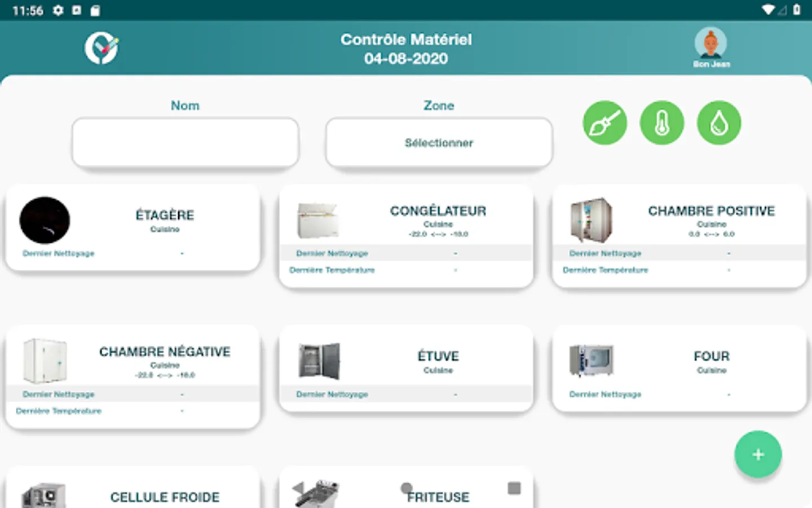
Task: Select the FOUR oven image
Action: point(591,360)
